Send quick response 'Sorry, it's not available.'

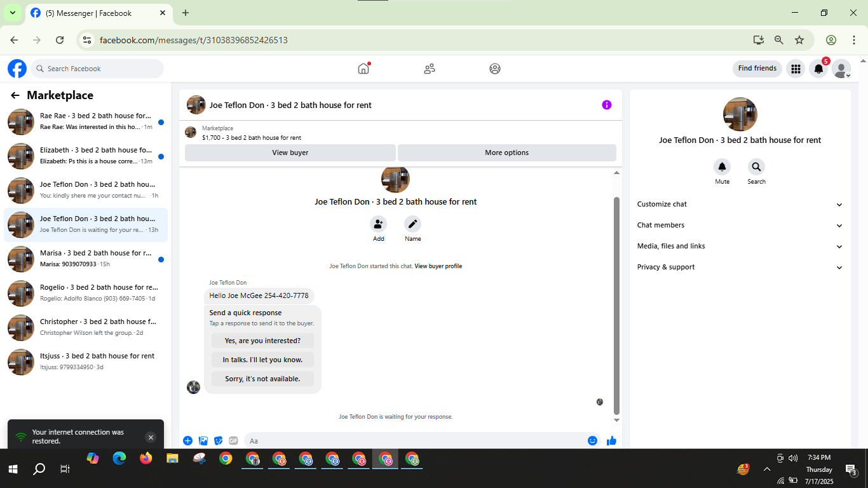click(262, 379)
